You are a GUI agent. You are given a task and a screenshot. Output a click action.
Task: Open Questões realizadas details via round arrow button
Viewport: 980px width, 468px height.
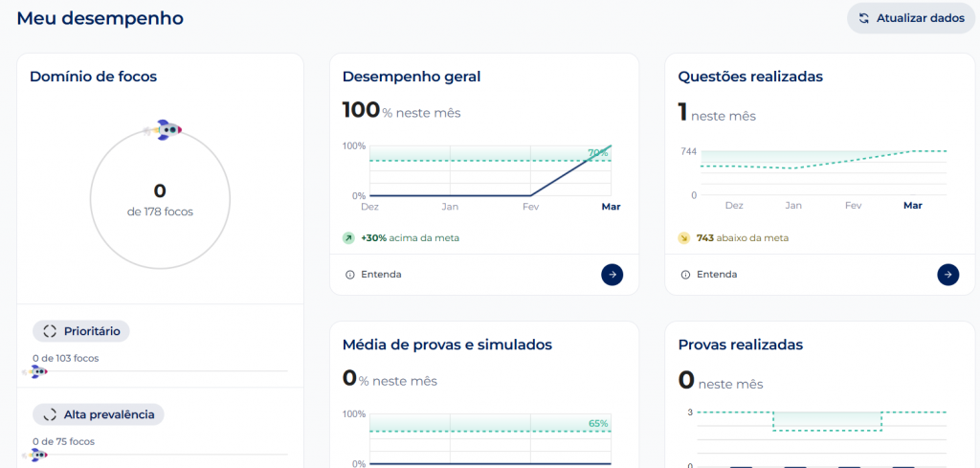click(947, 275)
